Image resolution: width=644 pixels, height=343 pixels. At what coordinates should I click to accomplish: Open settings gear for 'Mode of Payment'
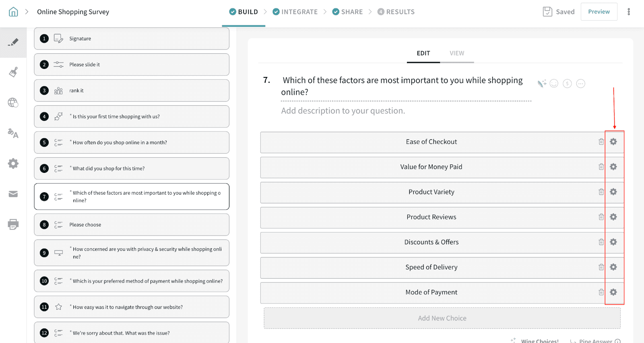[613, 292]
